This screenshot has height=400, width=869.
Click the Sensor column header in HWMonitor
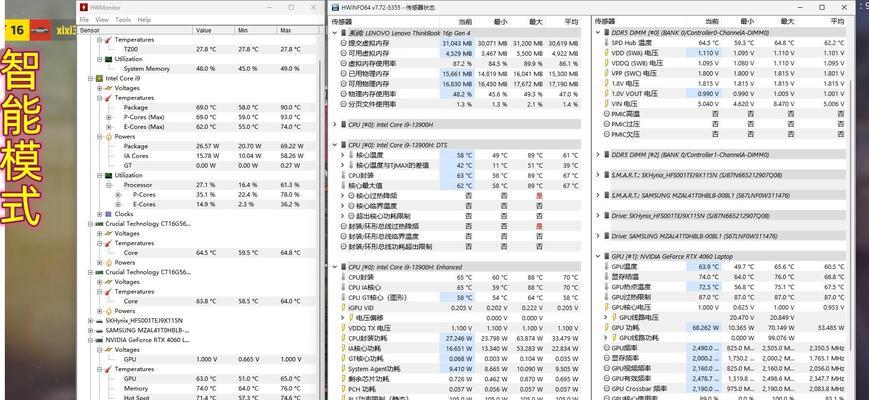135,30
